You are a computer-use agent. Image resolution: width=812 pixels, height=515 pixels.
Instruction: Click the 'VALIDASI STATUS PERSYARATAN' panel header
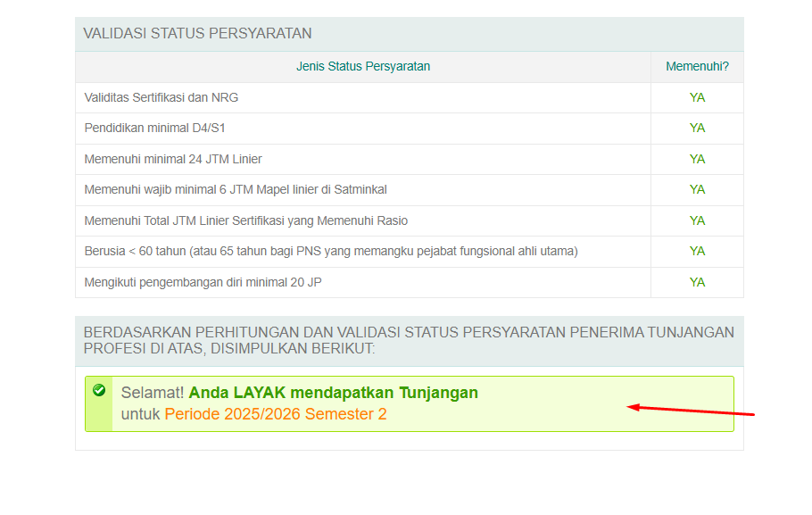(x=197, y=34)
